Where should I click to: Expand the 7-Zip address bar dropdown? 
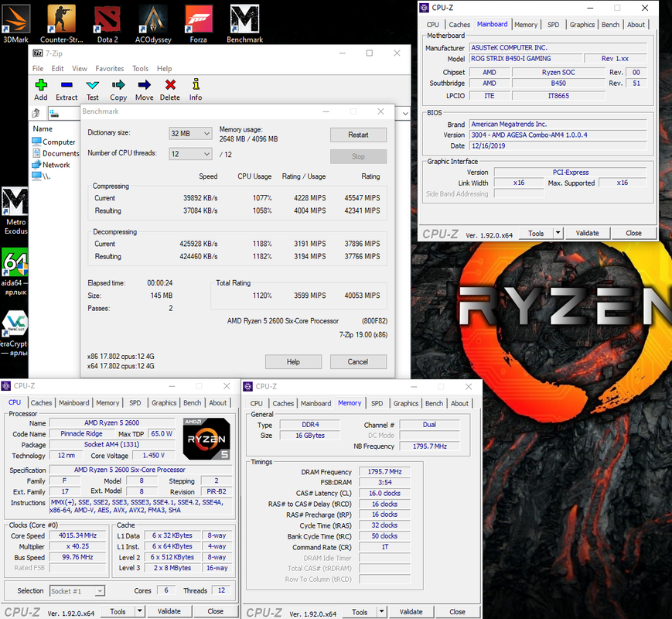tap(405, 114)
